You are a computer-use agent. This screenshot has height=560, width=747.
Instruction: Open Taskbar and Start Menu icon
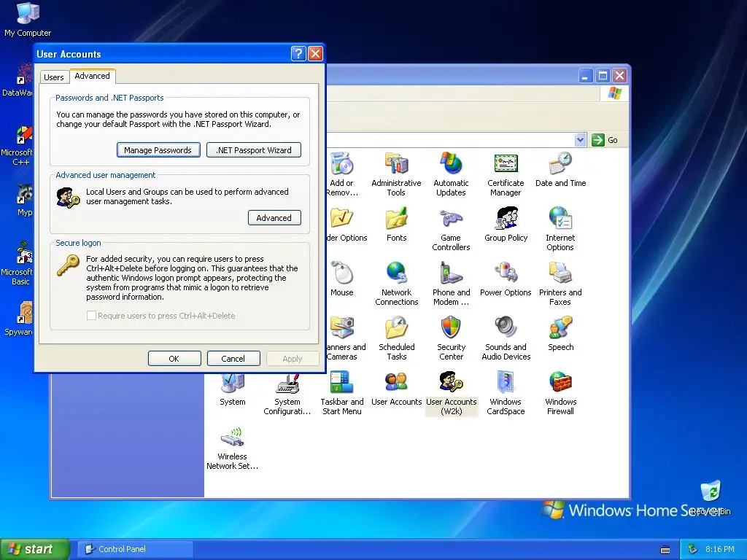[x=341, y=393]
